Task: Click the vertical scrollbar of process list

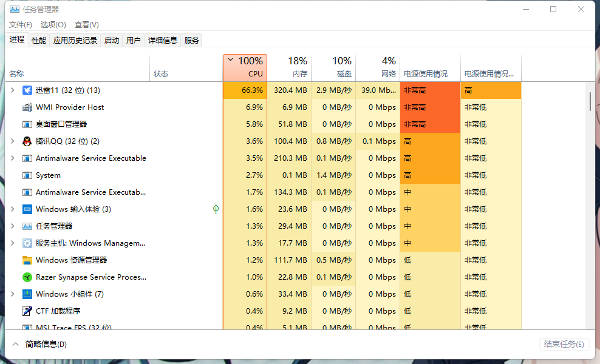Action: 590,101
